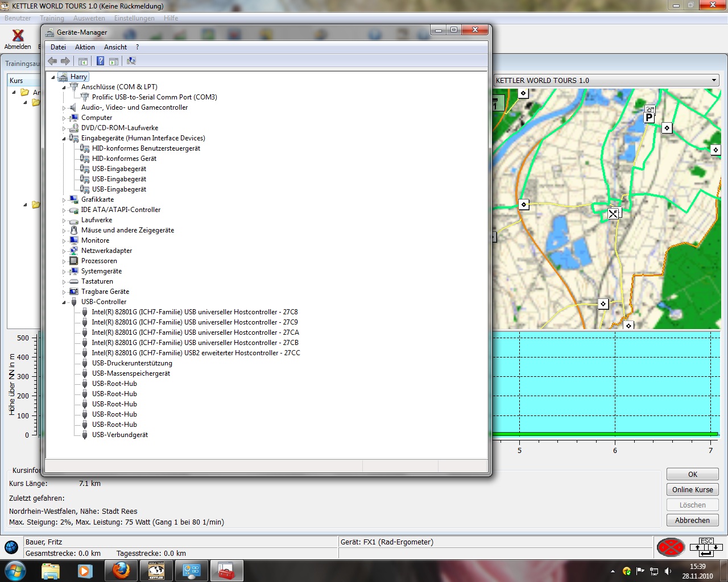Click the parking P marker on map
This screenshot has height=582, width=728.
(x=649, y=117)
